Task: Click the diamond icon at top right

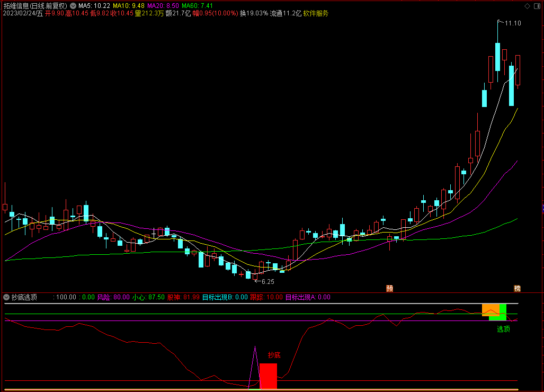Action: [528, 6]
